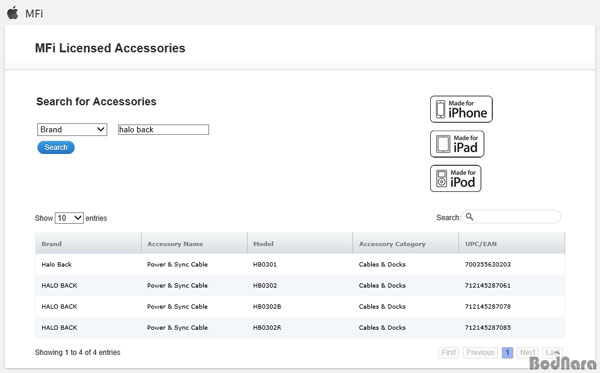Click Power & Sync Cable in HB0301 row

click(177, 264)
